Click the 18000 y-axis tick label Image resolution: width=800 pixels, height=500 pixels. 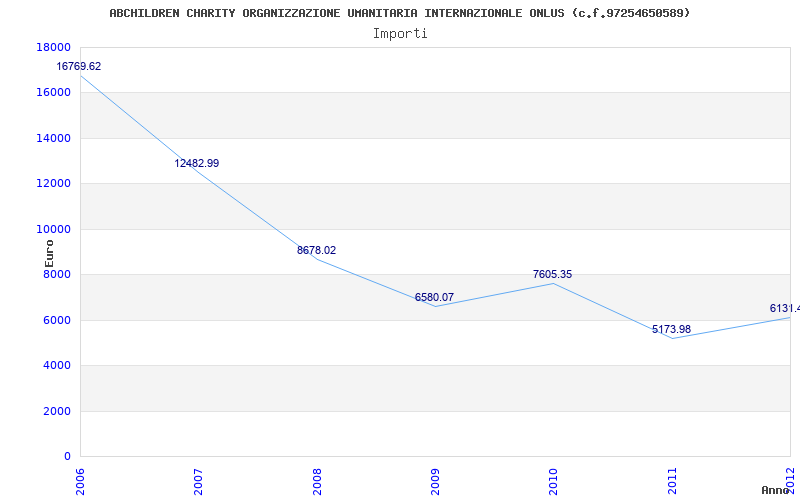point(54,47)
